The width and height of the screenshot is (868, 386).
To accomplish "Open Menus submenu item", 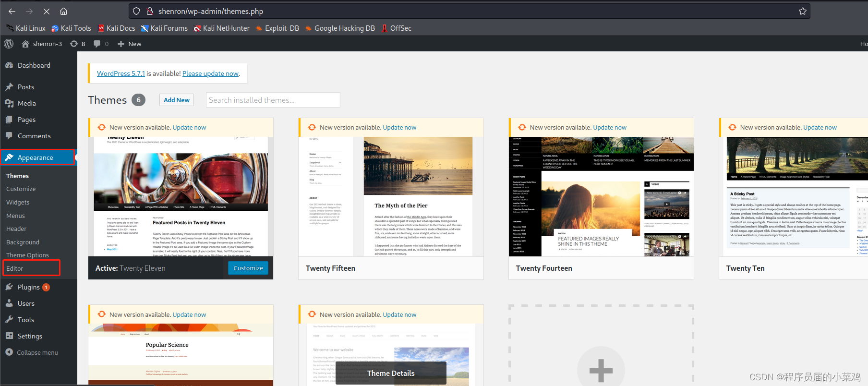I will (15, 216).
